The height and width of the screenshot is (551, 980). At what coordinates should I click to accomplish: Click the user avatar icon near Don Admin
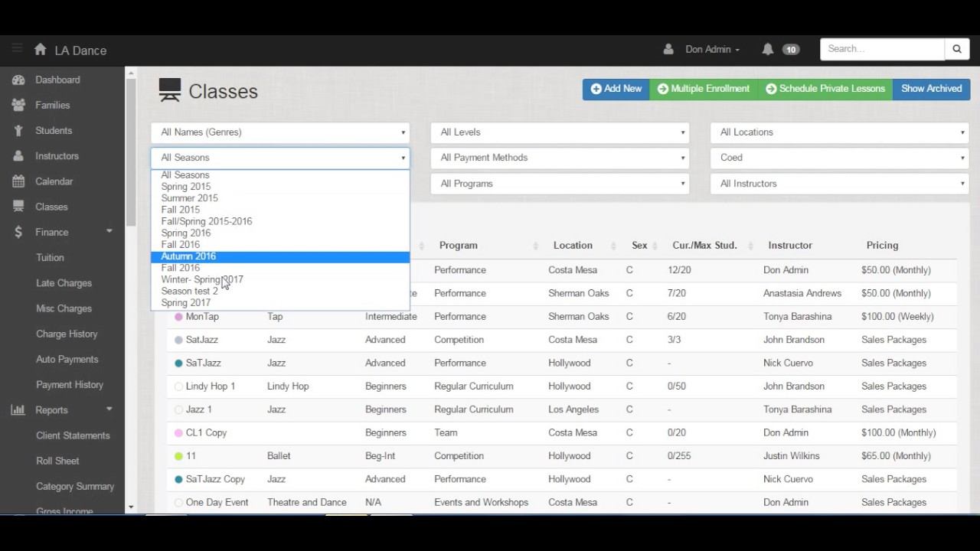[x=668, y=49]
